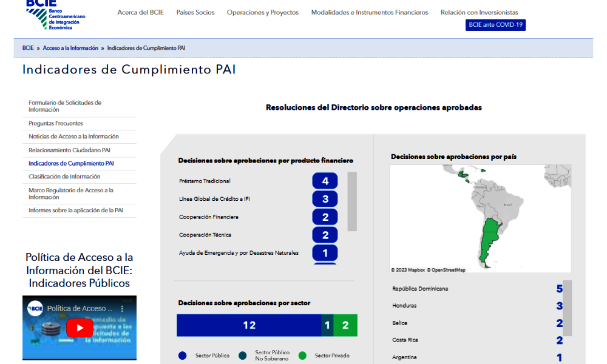Open Acerca del BCIE menu
Image resolution: width=607 pixels, height=364 pixels.
click(140, 12)
